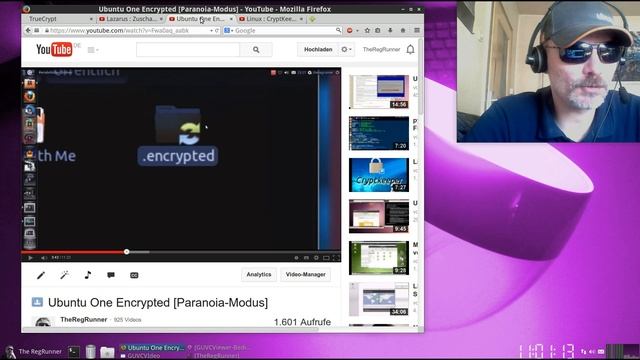Open the URL history dropdown arrow

211,30
